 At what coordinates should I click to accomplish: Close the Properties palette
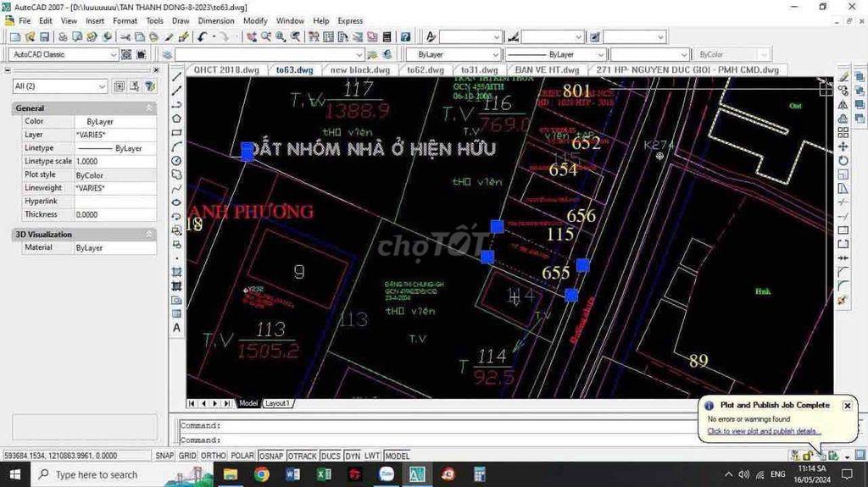click(156, 70)
